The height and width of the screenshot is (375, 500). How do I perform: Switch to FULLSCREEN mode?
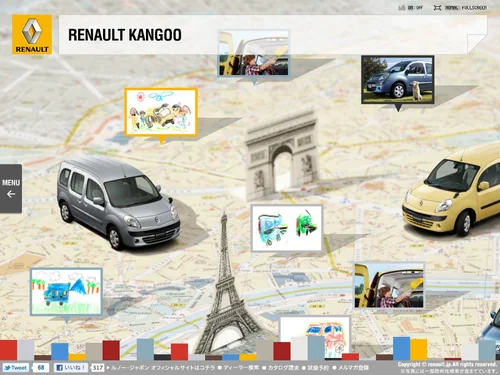(x=474, y=8)
